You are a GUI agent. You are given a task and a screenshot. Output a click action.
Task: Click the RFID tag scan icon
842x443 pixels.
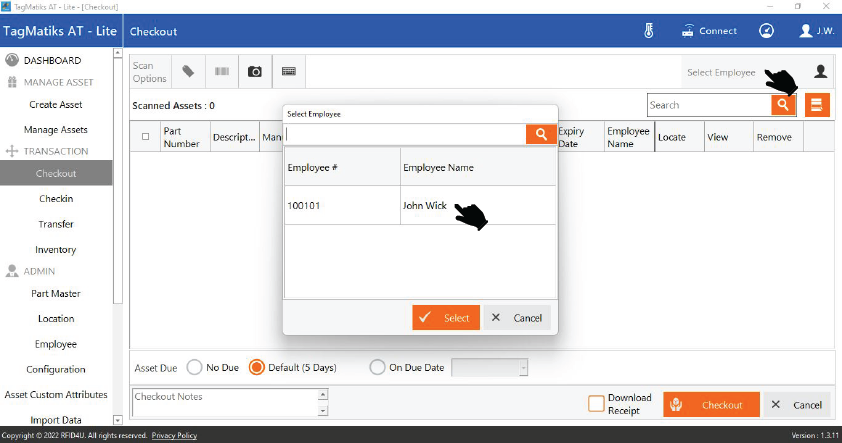click(188, 72)
